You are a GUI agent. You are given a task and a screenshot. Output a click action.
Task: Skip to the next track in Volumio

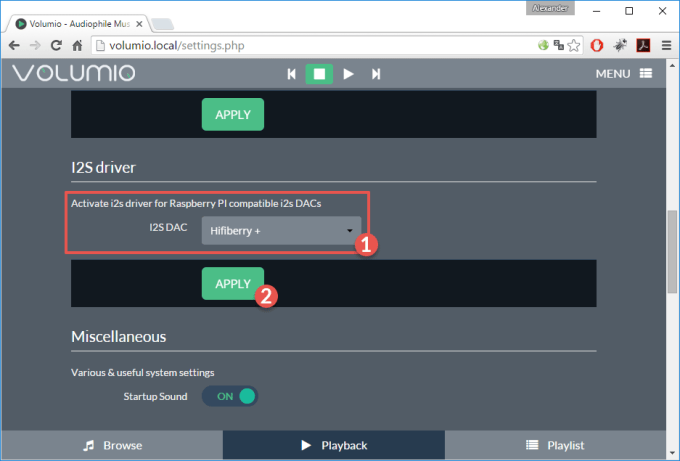pyautogui.click(x=376, y=74)
